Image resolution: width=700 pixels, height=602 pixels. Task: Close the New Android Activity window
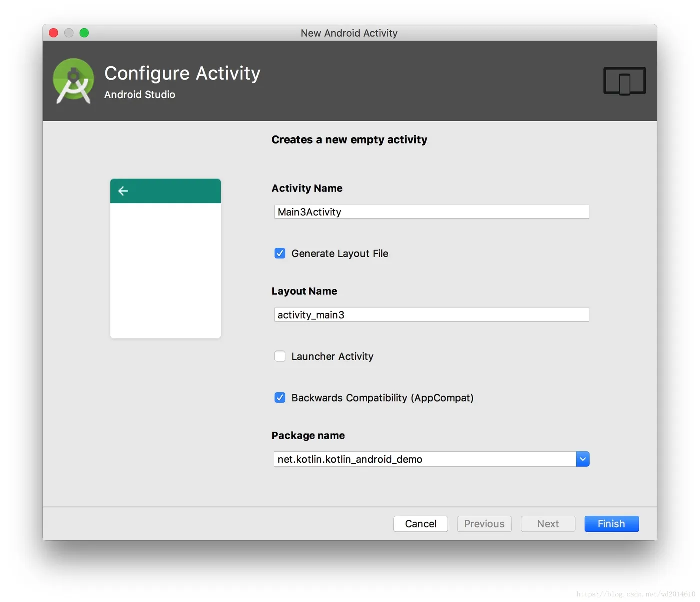coord(54,33)
